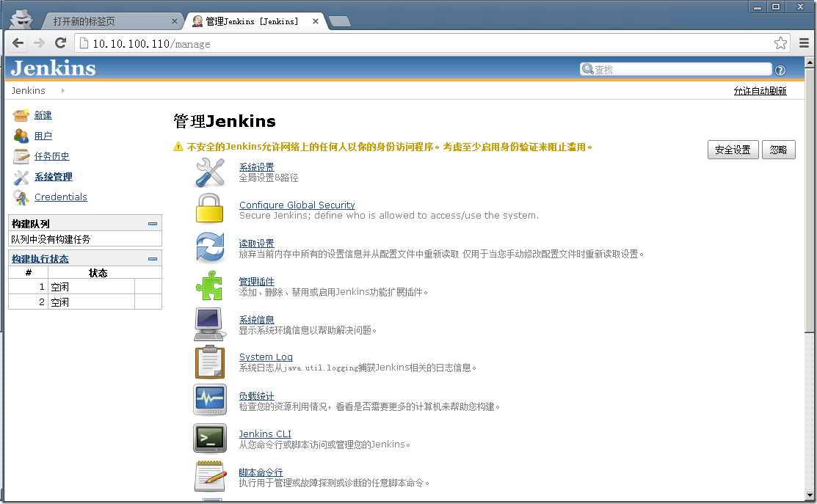
Task: Bookmark this page with the star icon
Action: pos(780,43)
